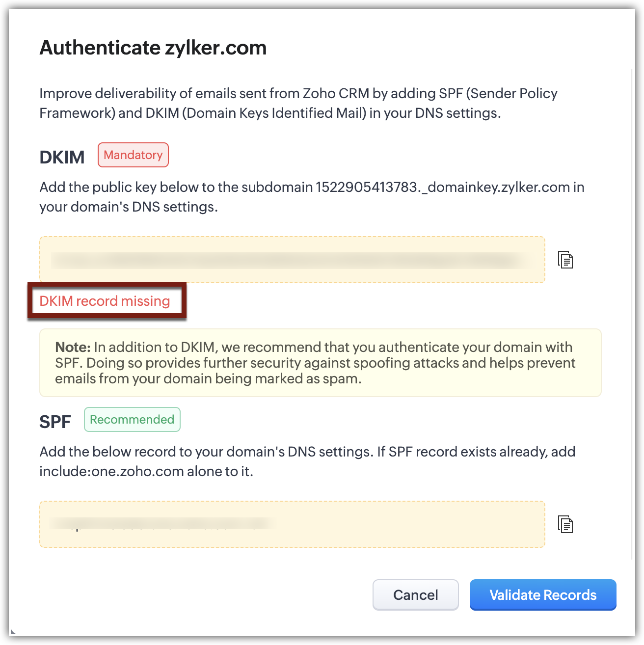Viewport: 644px width, 645px height.
Task: Click the Mandatory badge beside DKIM
Action: (x=133, y=155)
